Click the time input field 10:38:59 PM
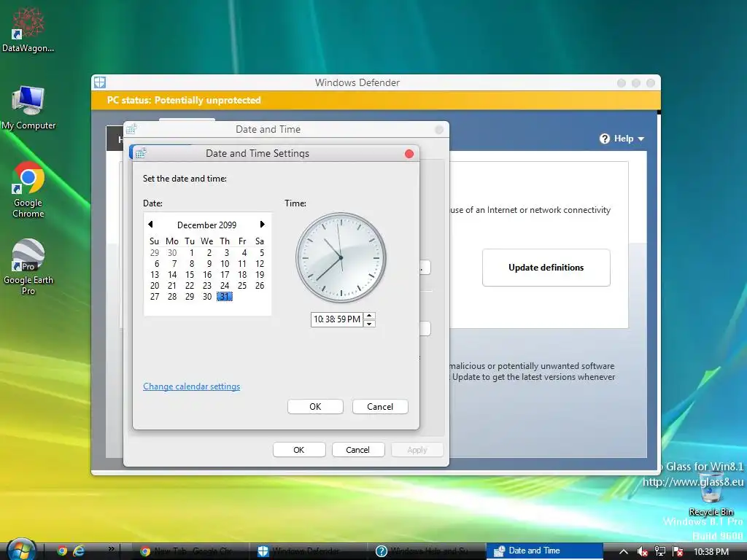 [x=337, y=319]
